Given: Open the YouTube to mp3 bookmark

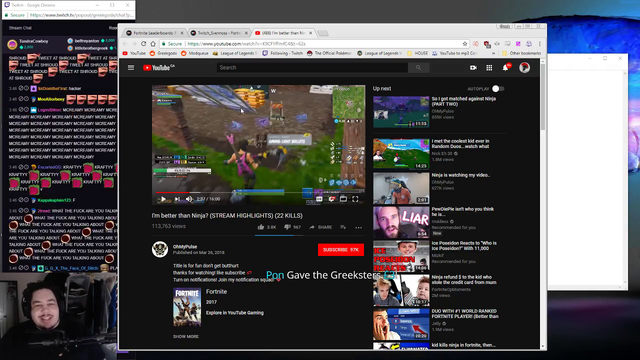Looking at the screenshot, I should tap(454, 53).
